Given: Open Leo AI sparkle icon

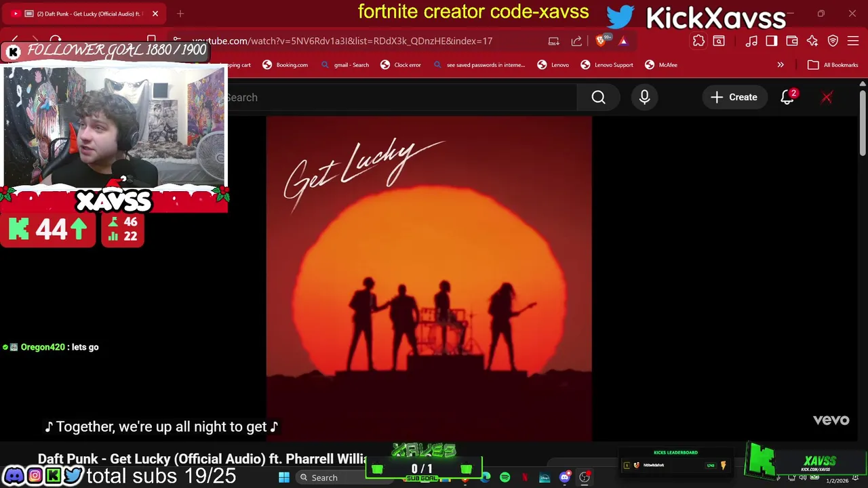Looking at the screenshot, I should pos(812,41).
